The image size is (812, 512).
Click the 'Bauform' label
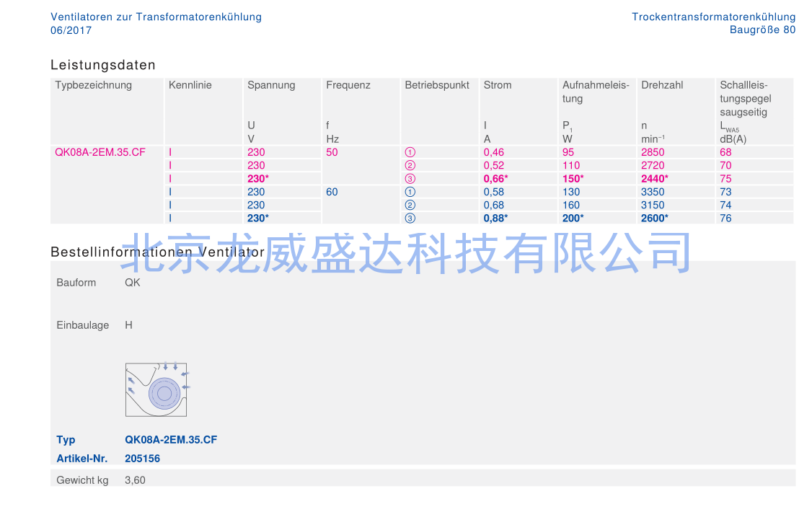76,283
